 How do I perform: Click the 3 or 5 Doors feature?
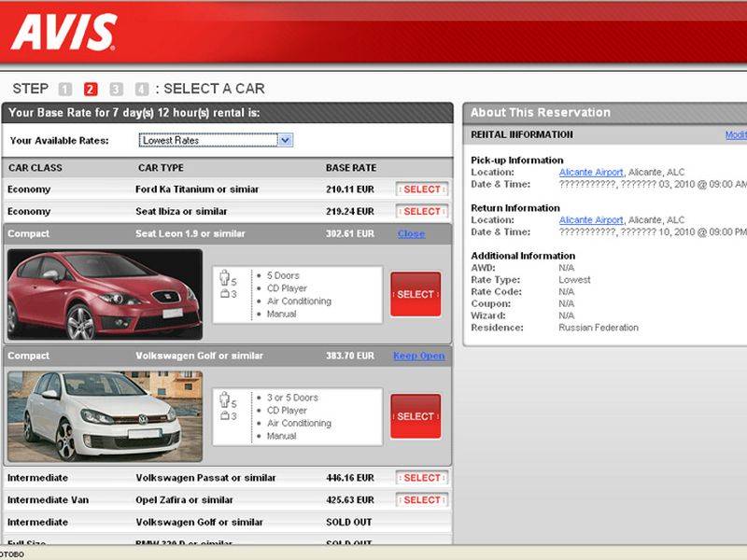click(x=292, y=398)
